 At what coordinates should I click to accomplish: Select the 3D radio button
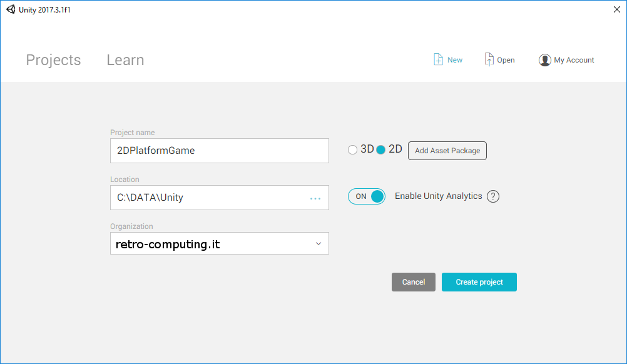click(353, 150)
